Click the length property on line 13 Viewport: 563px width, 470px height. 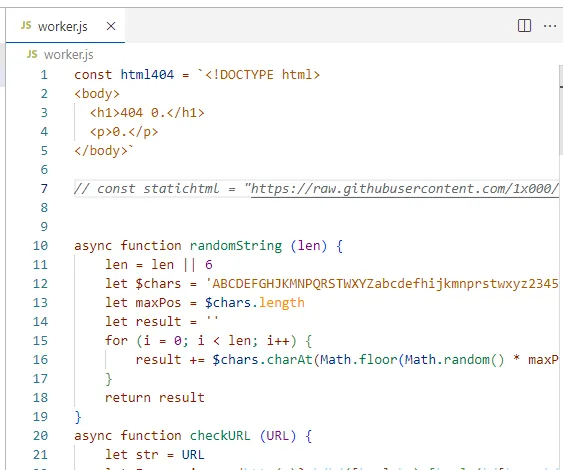tap(282, 303)
